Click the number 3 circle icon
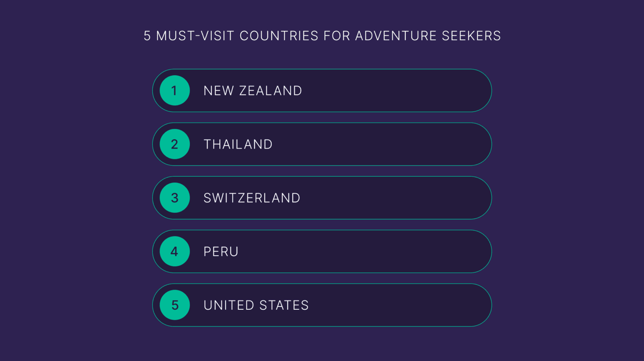Image resolution: width=644 pixels, height=361 pixels. tap(175, 198)
